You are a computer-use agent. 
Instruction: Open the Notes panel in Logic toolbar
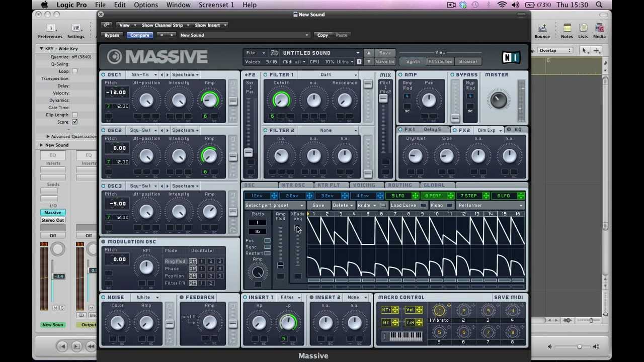pyautogui.click(x=567, y=31)
